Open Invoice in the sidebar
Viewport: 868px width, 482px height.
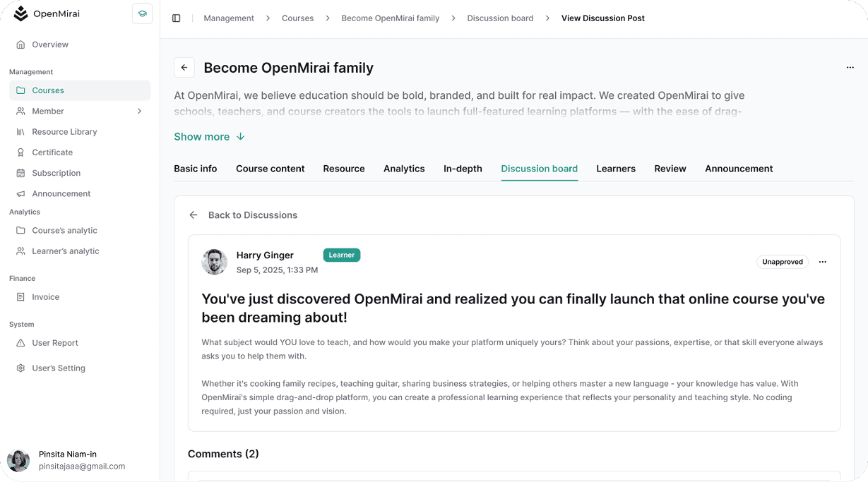(x=45, y=297)
